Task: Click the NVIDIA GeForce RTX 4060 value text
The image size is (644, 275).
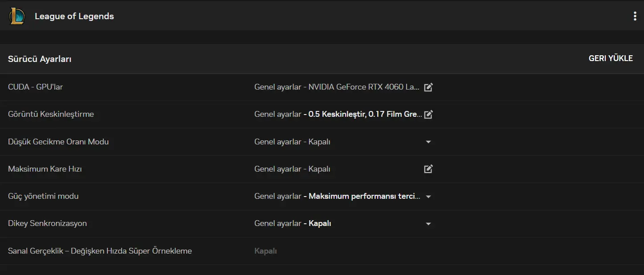Action: click(364, 87)
